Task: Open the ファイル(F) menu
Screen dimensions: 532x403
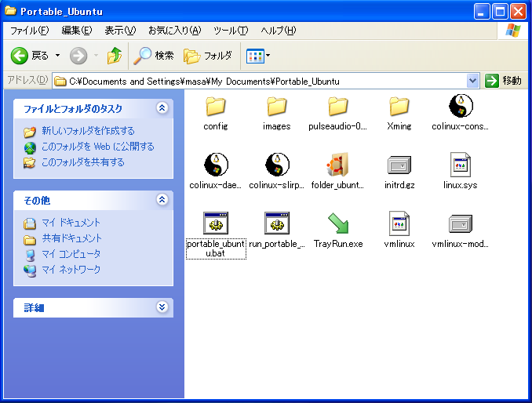Action: coord(29,31)
